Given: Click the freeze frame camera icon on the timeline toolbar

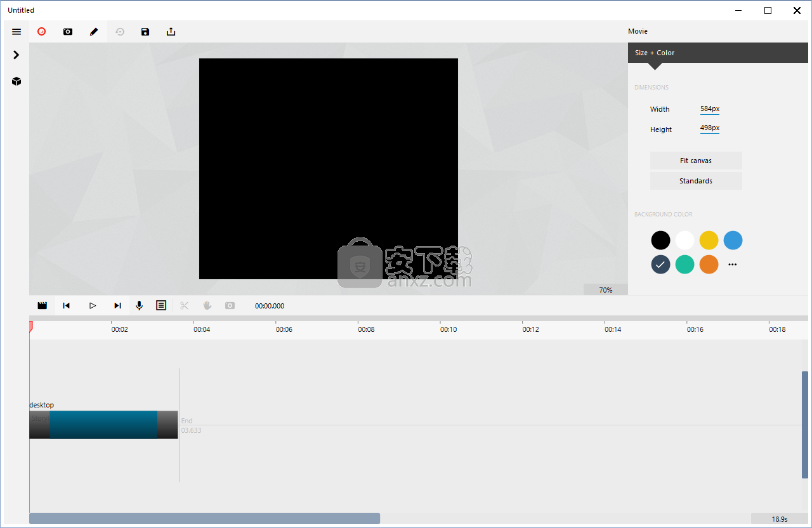Looking at the screenshot, I should (230, 305).
